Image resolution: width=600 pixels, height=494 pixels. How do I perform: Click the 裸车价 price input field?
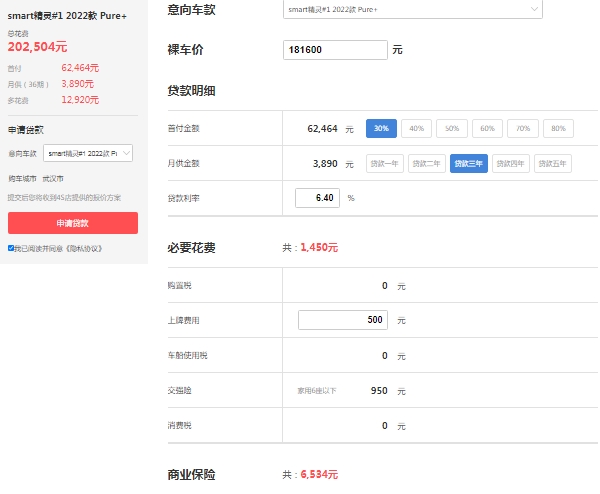click(x=335, y=49)
